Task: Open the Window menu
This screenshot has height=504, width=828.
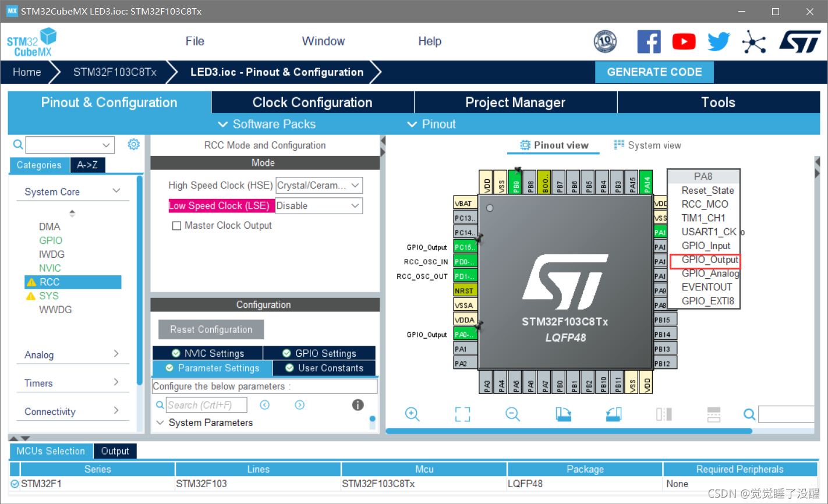Action: click(323, 41)
